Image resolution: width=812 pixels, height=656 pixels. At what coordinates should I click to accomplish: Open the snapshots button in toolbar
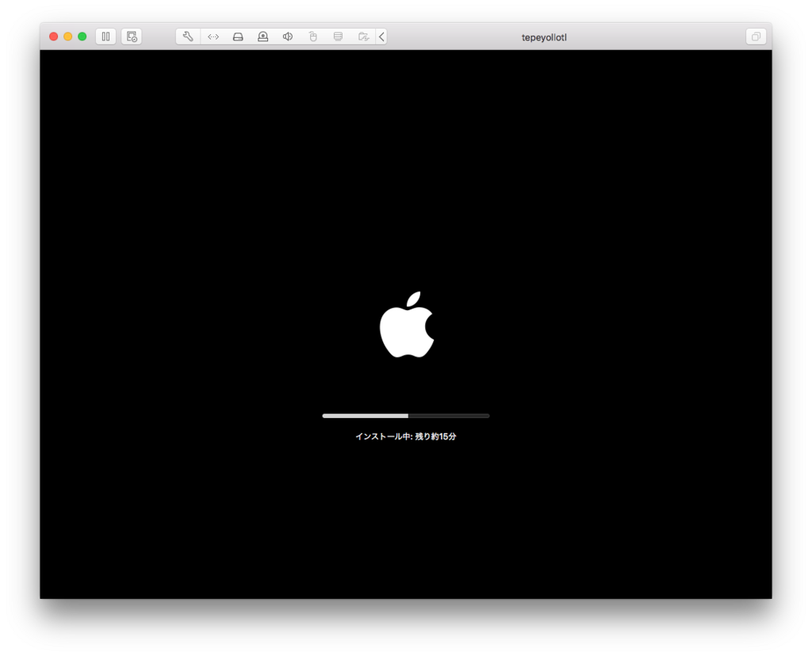[x=132, y=36]
